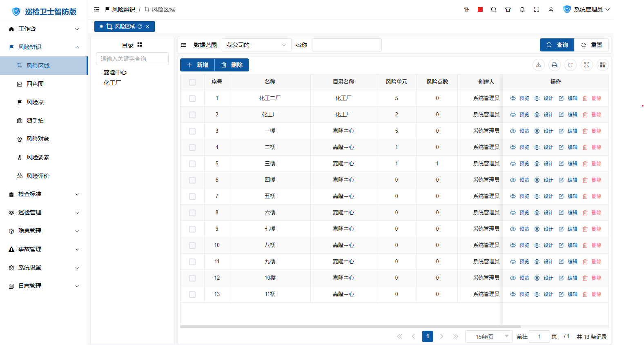Image resolution: width=644 pixels, height=345 pixels.
Task: Open the user profile icon
Action: pyautogui.click(x=551, y=9)
